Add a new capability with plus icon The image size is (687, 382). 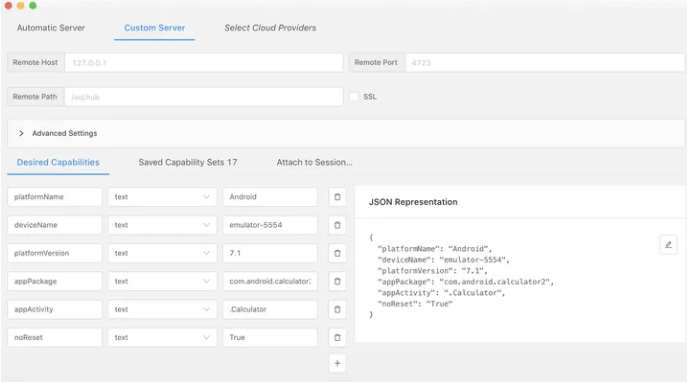pos(337,363)
